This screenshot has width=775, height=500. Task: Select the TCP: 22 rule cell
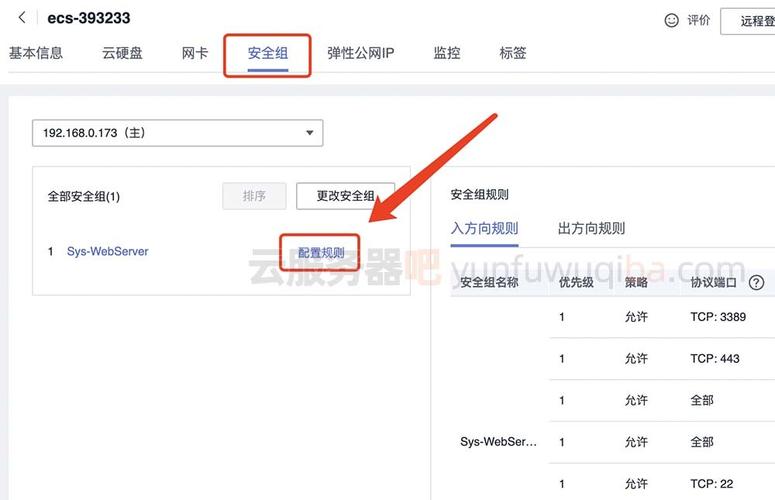(x=712, y=484)
